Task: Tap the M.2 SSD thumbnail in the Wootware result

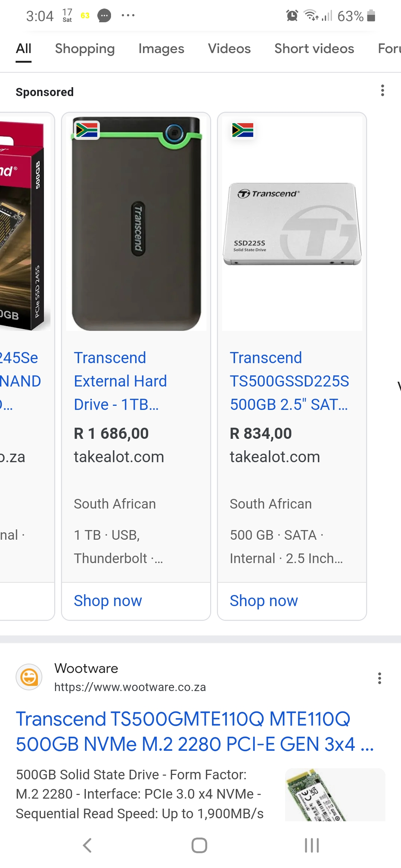Action: (335, 795)
